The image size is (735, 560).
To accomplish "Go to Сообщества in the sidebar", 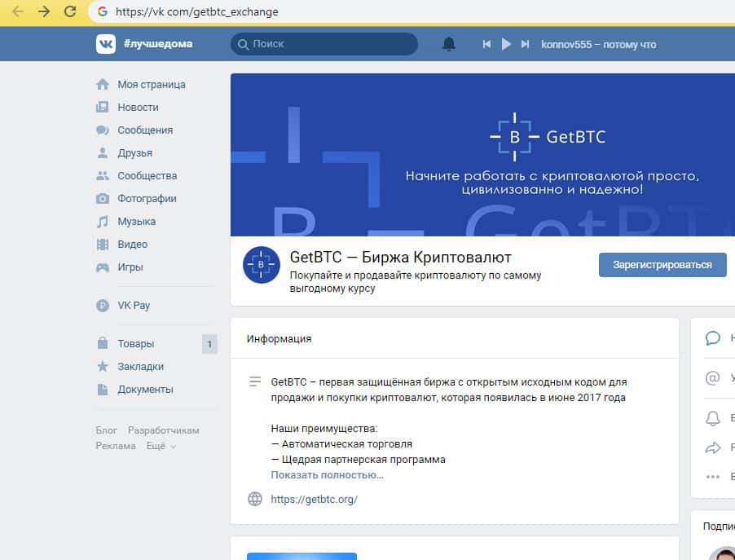I will [147, 176].
